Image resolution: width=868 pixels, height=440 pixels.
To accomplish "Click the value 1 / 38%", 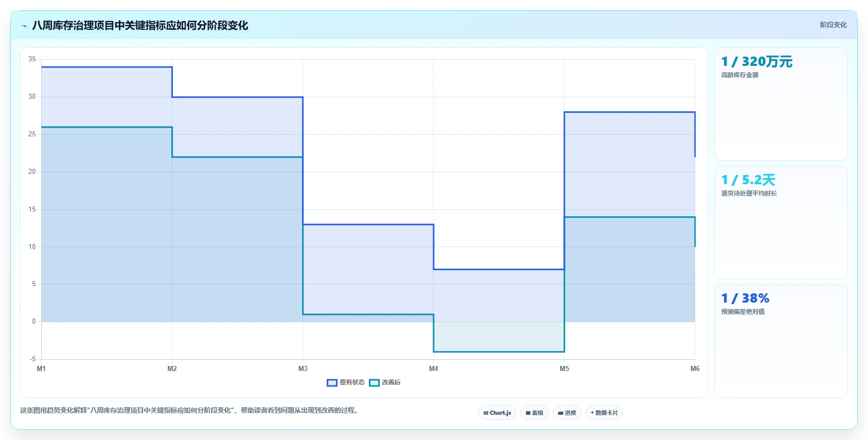I will (745, 298).
